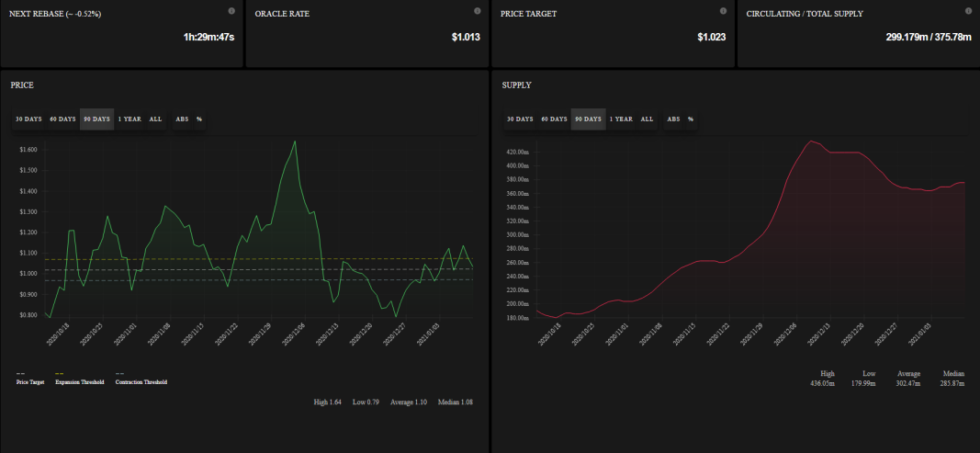The image size is (980, 453).
Task: Select 1 YEAR range on Supply chart
Action: (621, 119)
